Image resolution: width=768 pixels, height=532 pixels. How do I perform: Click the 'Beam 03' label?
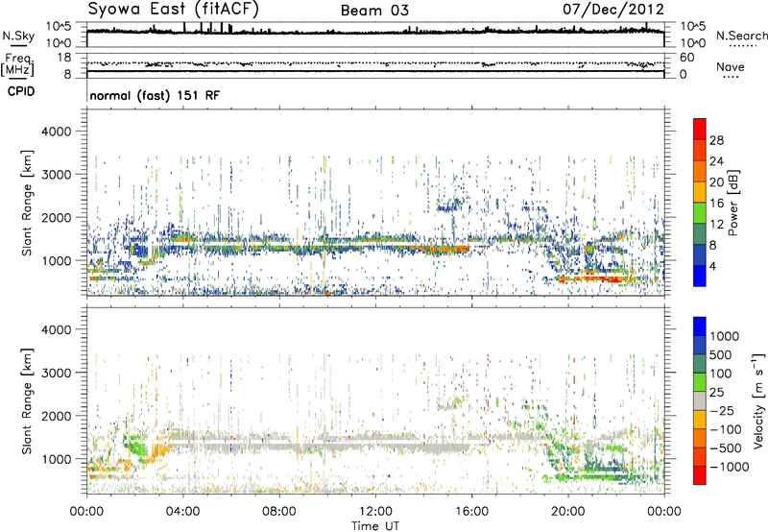click(x=374, y=11)
